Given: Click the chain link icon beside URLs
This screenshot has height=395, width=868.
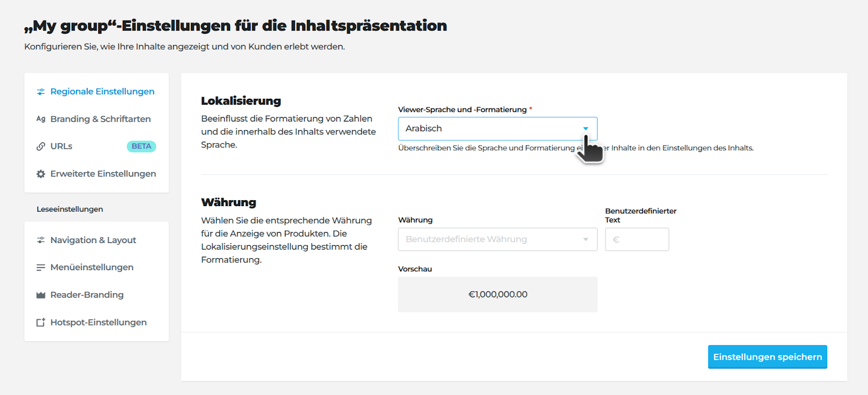Looking at the screenshot, I should tap(41, 146).
